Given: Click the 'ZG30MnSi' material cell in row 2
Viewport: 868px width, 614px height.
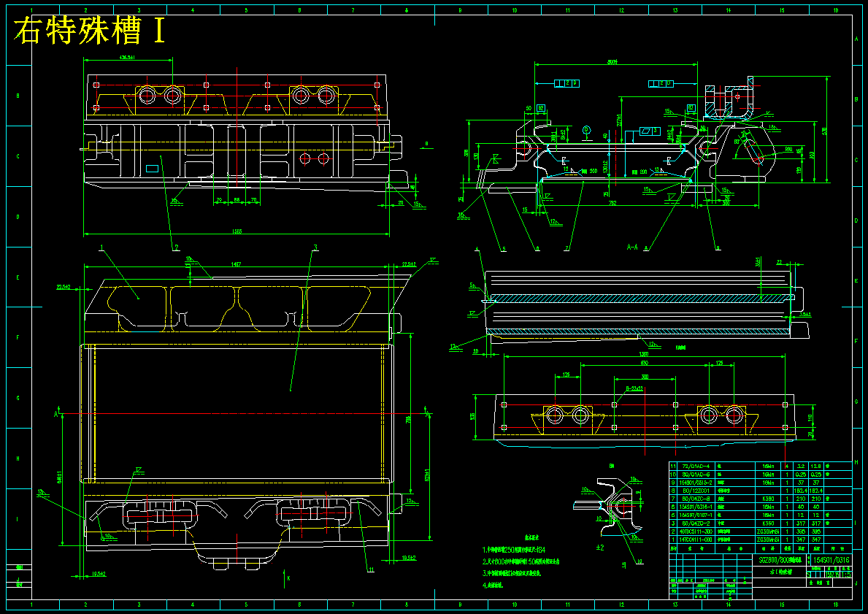Looking at the screenshot, I should pyautogui.click(x=768, y=532).
